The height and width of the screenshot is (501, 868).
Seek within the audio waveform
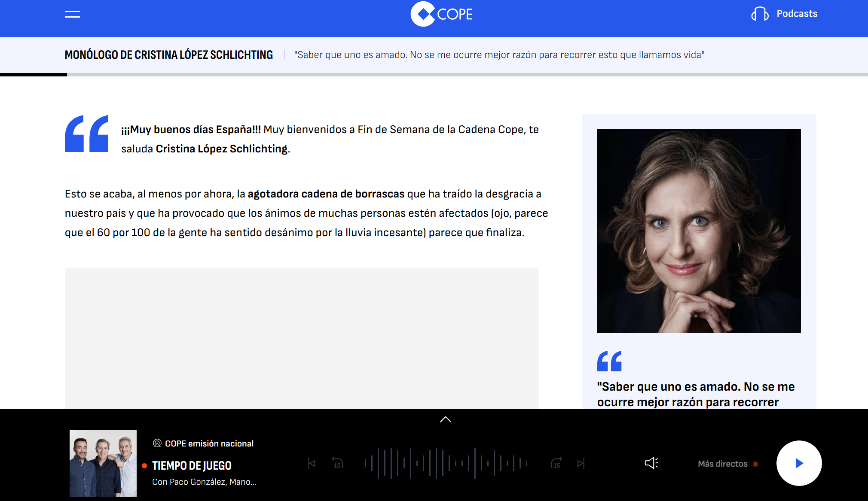(x=446, y=463)
